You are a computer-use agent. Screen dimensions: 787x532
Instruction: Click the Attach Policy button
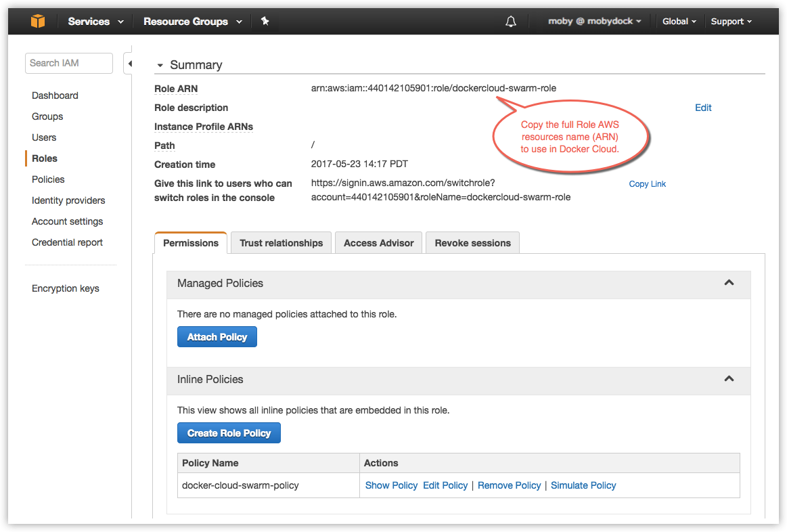point(217,336)
